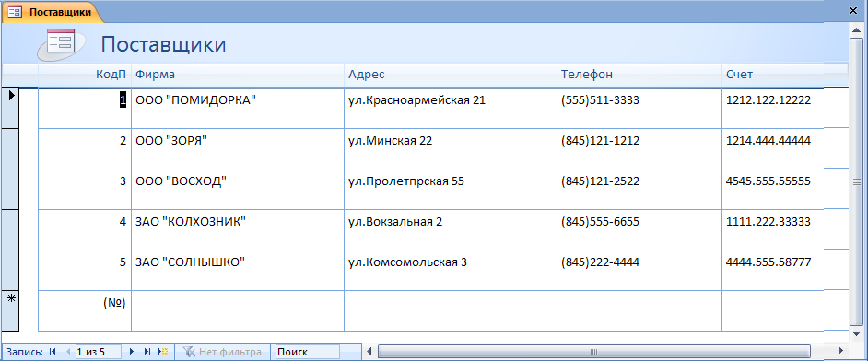
Task: Click the КодП column header
Action: 85,75
